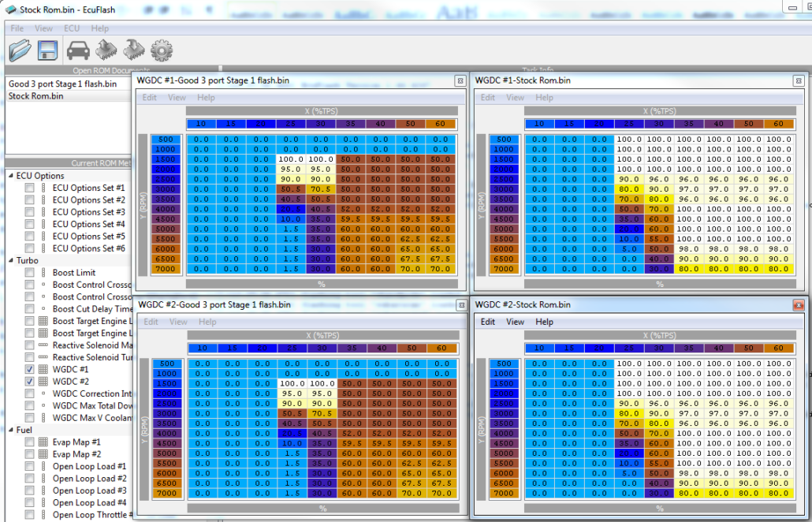
Task: Click the Save ROM floppy disk icon
Action: click(47, 51)
